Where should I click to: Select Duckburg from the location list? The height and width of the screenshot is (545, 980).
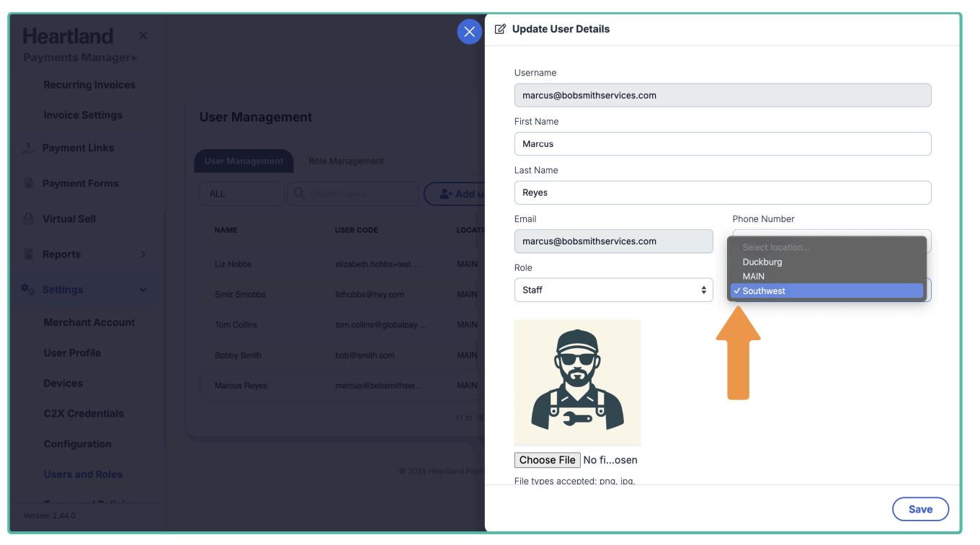point(762,262)
